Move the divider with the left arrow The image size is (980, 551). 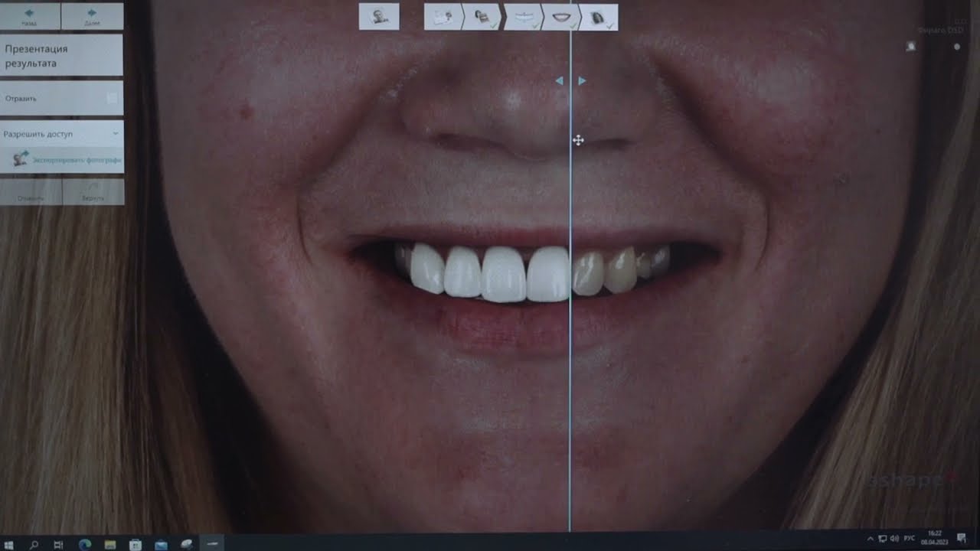(559, 80)
